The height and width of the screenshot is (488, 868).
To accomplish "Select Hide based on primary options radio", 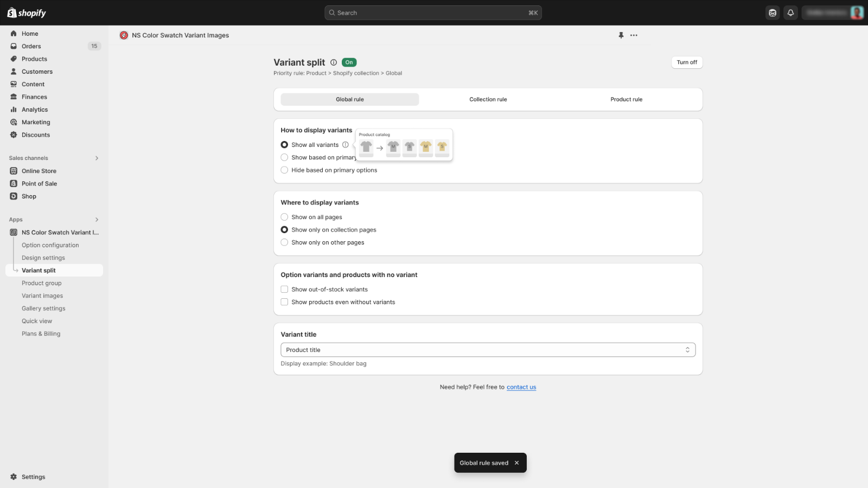I will (x=284, y=170).
